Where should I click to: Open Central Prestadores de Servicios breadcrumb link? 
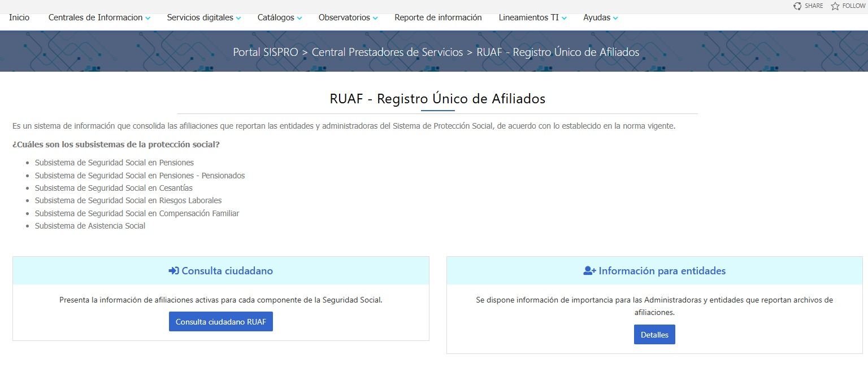[387, 52]
